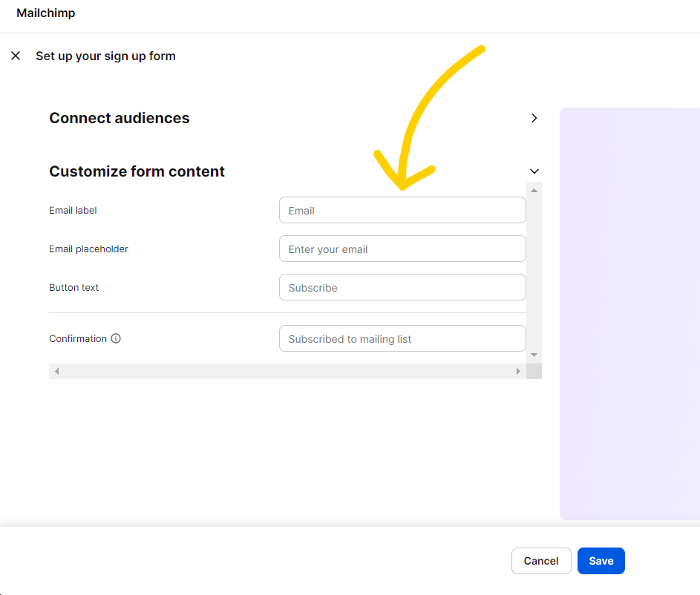The height and width of the screenshot is (595, 700).
Task: Click the Email placeholder label text
Action: click(x=88, y=249)
